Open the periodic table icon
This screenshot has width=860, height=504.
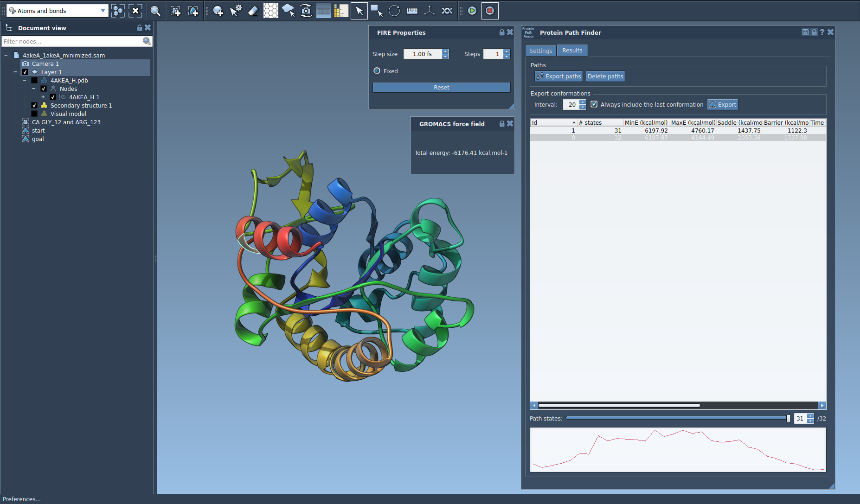[341, 11]
